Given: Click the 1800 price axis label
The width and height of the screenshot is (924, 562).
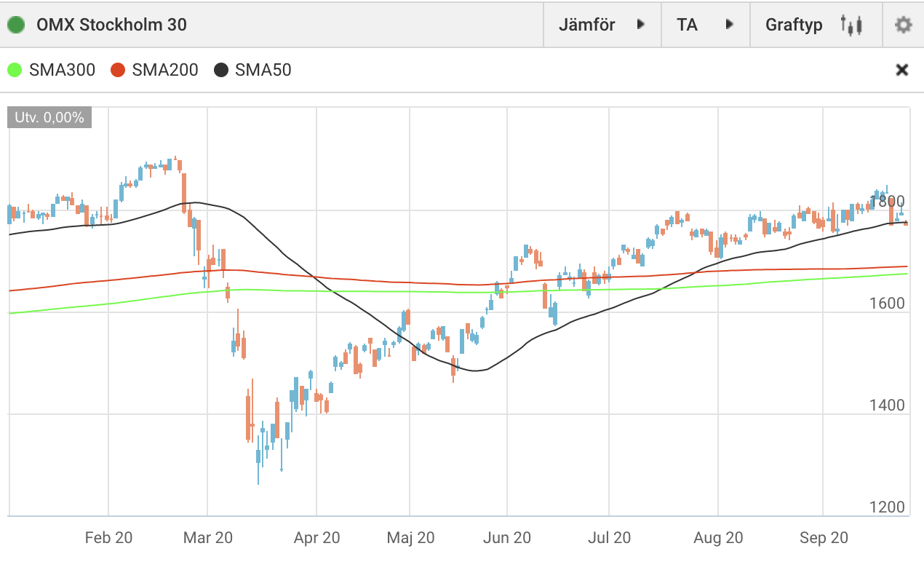Looking at the screenshot, I should (x=888, y=201).
